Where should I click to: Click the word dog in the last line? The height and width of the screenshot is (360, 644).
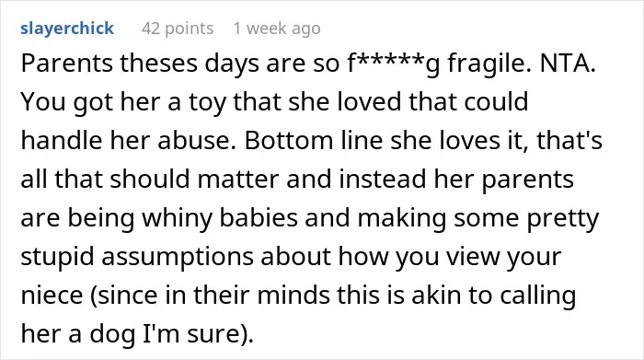(112, 334)
